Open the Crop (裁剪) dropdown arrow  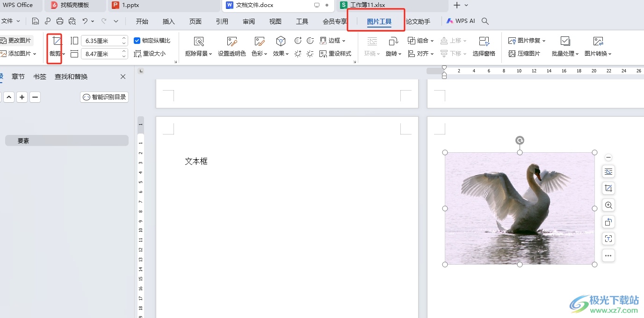64,54
